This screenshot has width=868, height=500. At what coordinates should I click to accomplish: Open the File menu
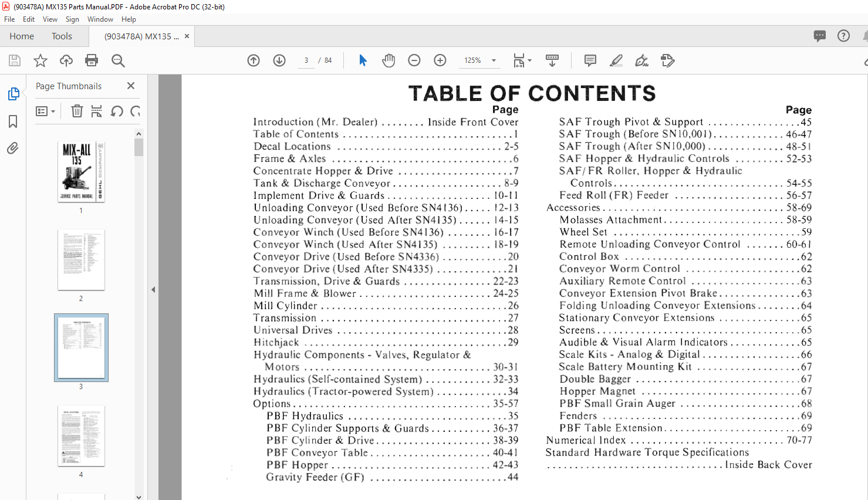coord(9,19)
